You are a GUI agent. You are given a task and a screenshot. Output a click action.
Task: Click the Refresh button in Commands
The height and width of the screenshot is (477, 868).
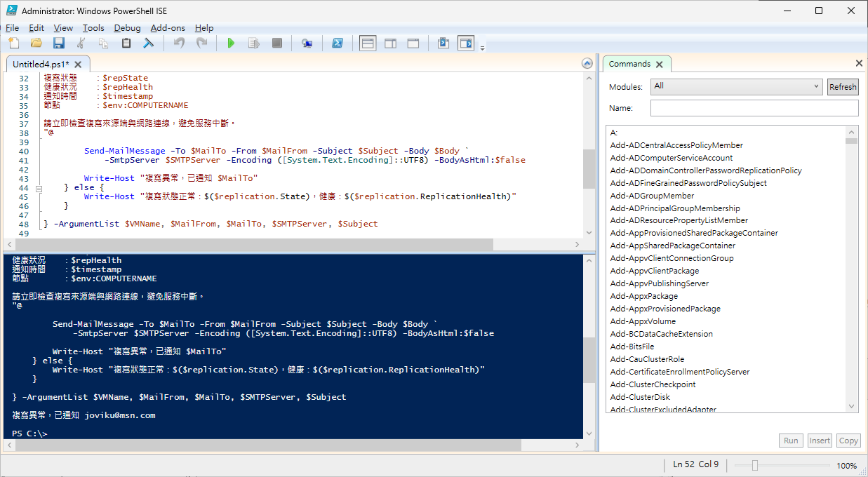(843, 87)
